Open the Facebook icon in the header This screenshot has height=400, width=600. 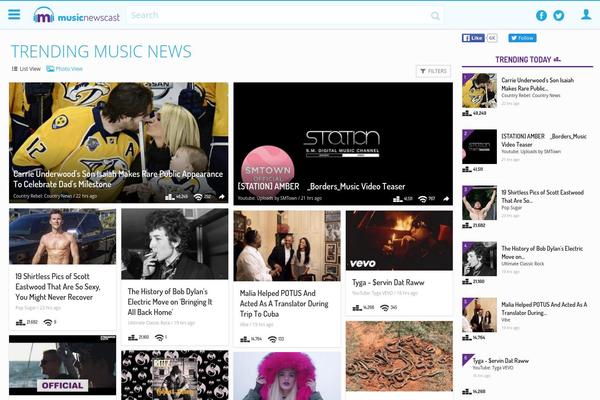pos(541,15)
